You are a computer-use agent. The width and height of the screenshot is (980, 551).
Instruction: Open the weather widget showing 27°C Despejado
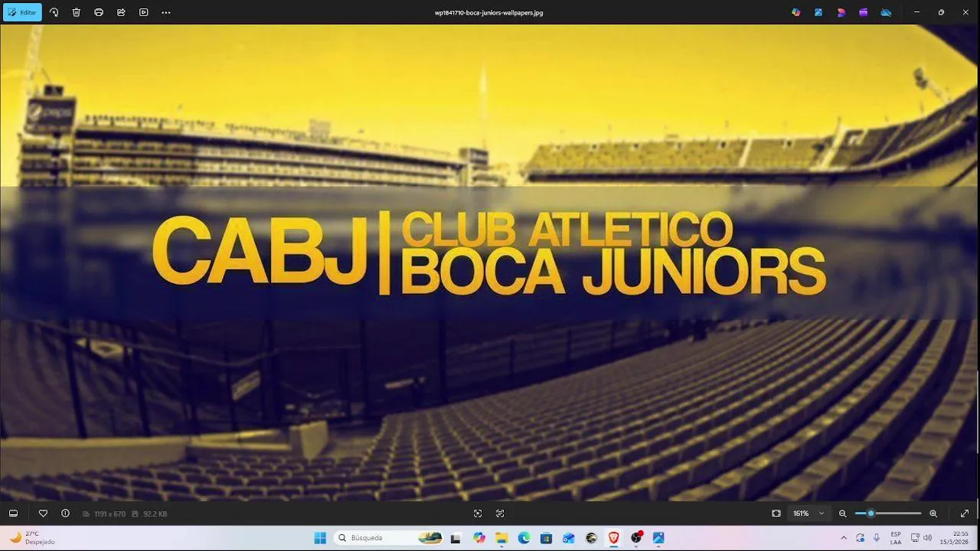click(32, 538)
